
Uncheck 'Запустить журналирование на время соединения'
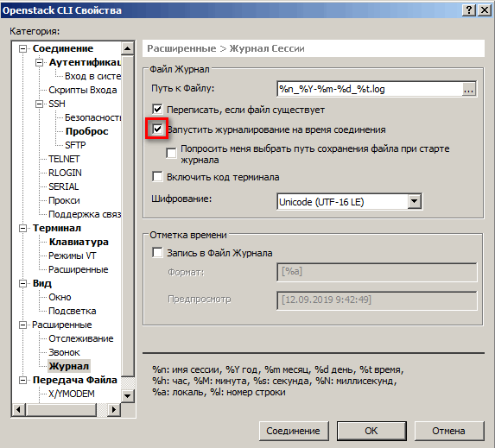[x=157, y=129]
